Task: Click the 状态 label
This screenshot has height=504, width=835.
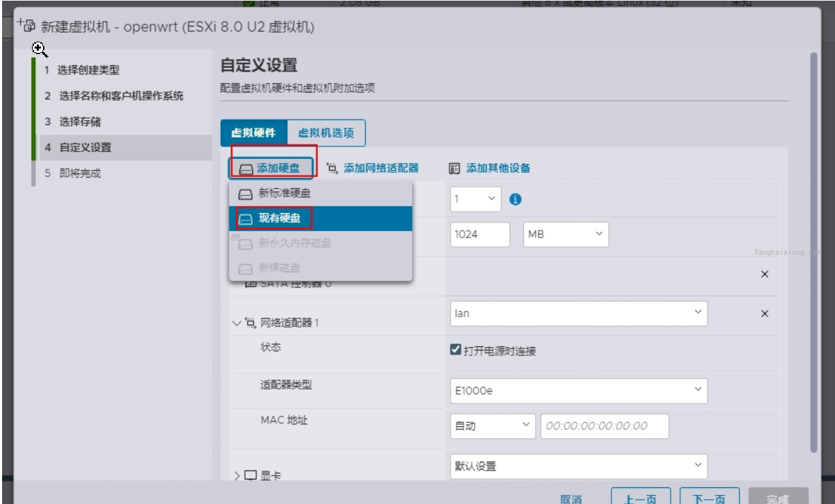Action: 270,347
